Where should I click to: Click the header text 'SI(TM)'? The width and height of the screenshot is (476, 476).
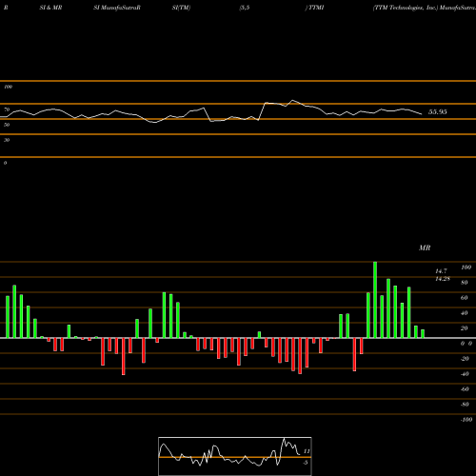(x=181, y=8)
